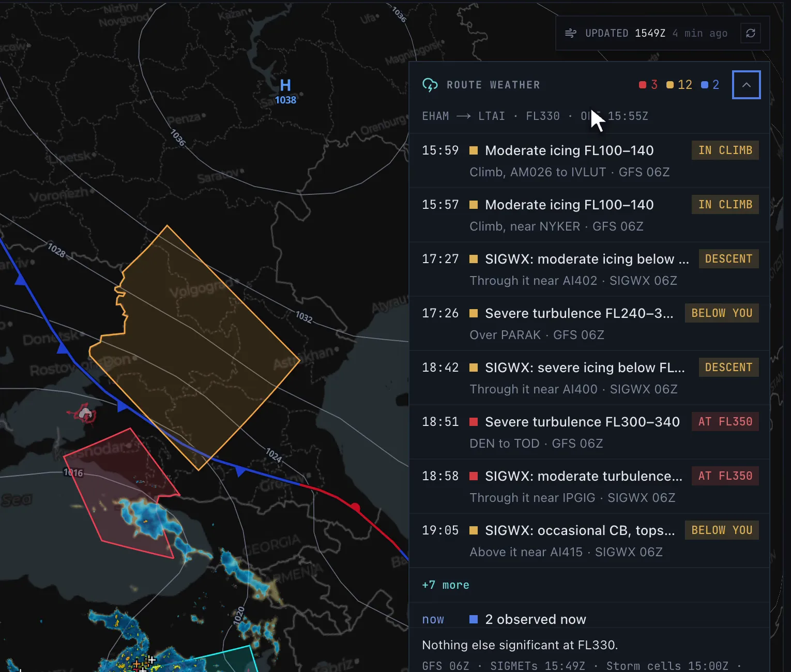Click the 1032 isobar label on the map
Viewport: 791px width, 672px height.
(x=304, y=317)
